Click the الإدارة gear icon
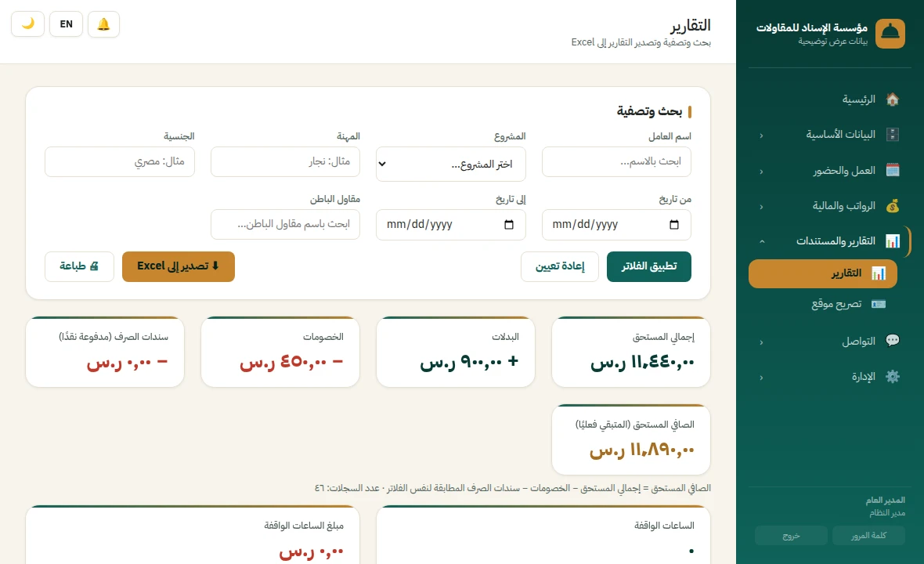 [x=892, y=377]
